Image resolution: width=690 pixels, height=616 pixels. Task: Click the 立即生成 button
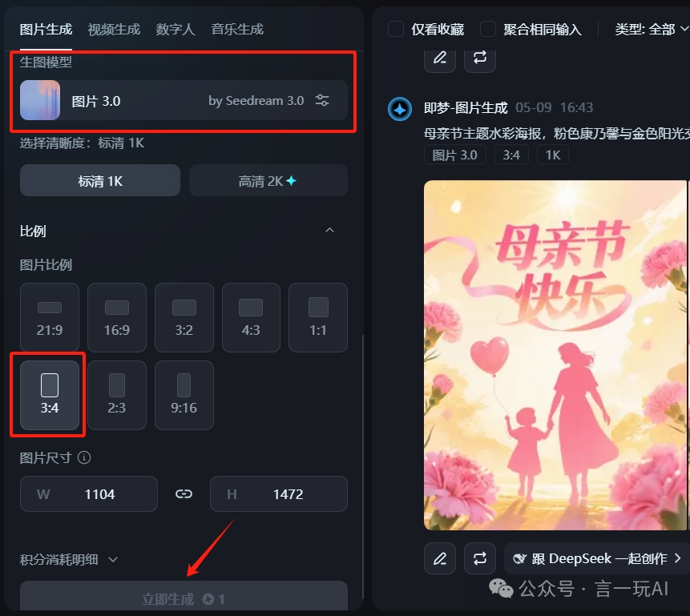click(x=184, y=598)
